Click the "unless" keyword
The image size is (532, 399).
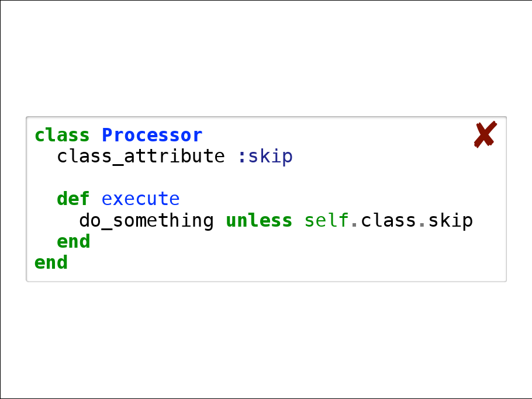pyautogui.click(x=258, y=221)
